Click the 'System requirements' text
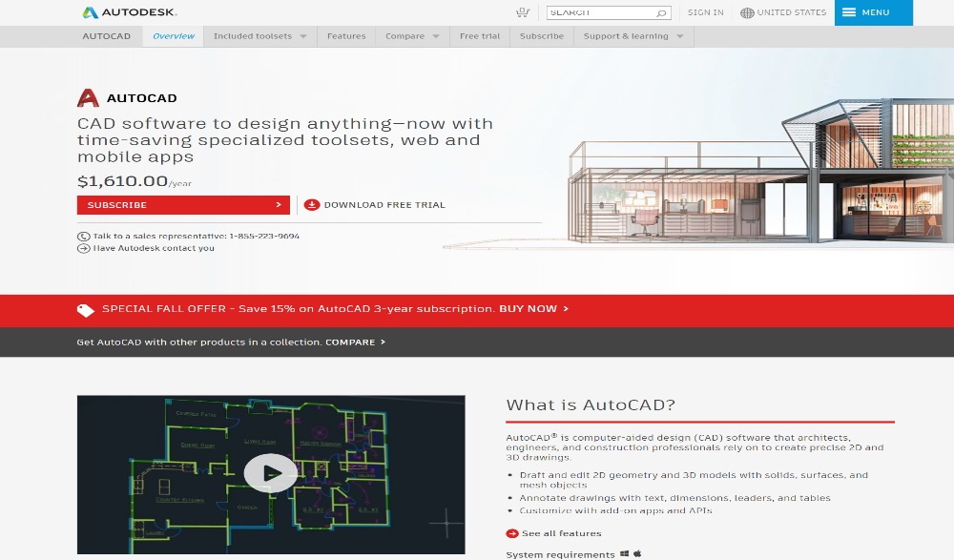 pyautogui.click(x=560, y=554)
